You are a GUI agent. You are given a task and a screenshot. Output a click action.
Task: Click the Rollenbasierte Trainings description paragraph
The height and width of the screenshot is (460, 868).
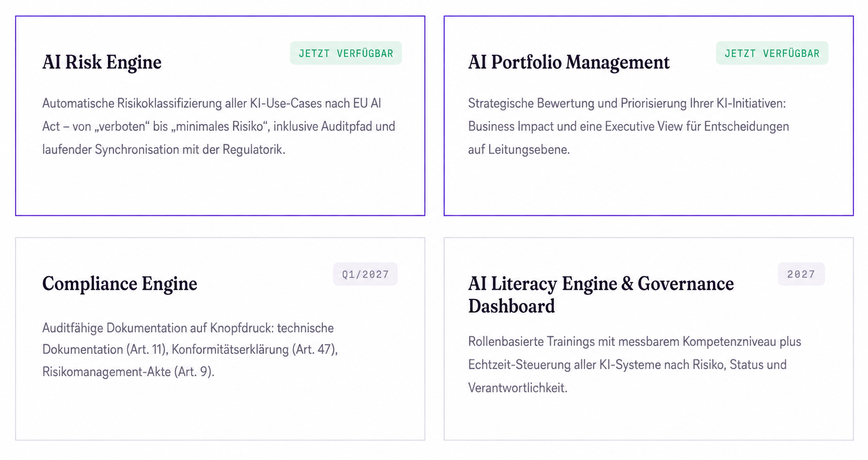pos(635,364)
